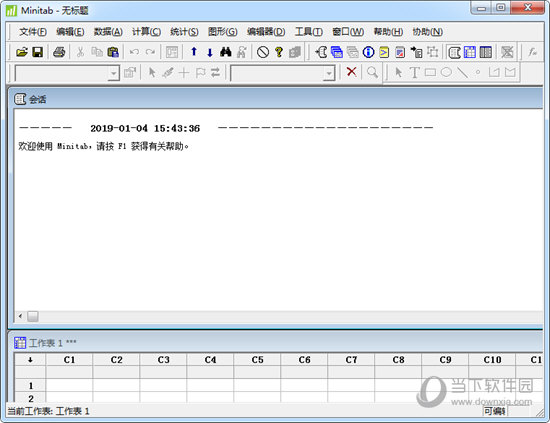Redo the last undone action

tap(150, 52)
